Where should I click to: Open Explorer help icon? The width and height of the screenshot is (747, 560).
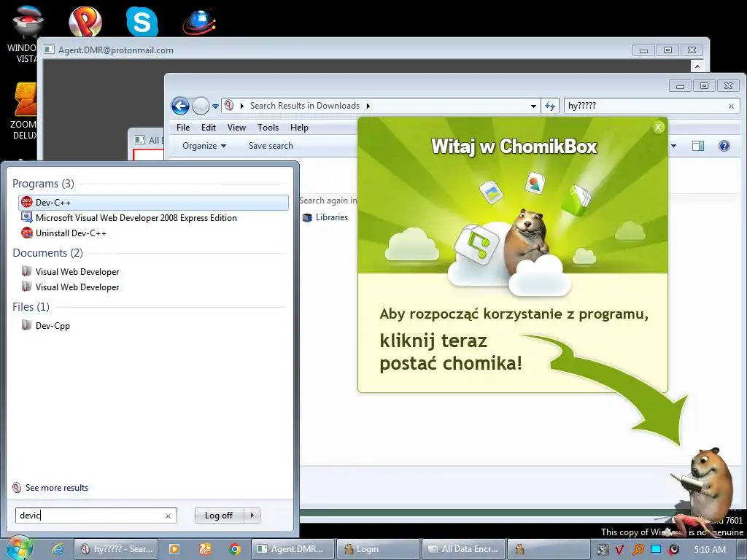pos(724,146)
